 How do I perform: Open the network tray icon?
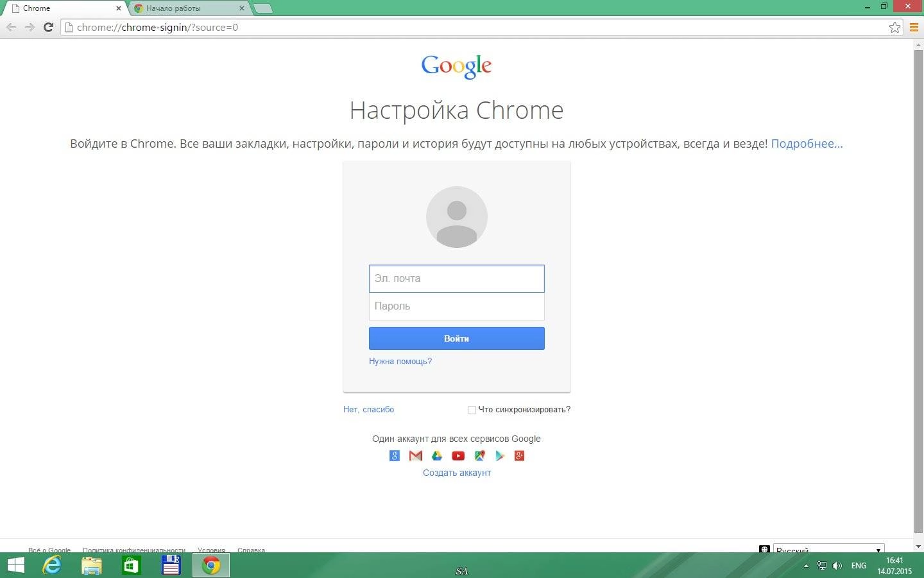click(822, 566)
